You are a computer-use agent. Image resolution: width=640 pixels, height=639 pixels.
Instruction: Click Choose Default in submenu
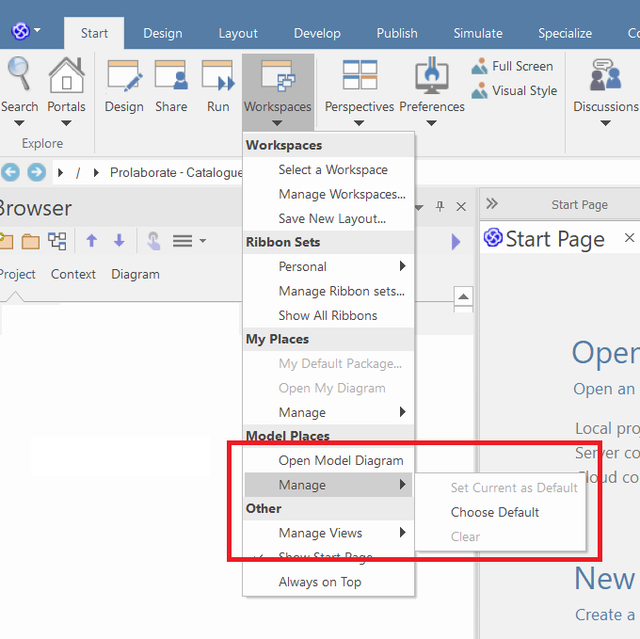(x=500, y=512)
